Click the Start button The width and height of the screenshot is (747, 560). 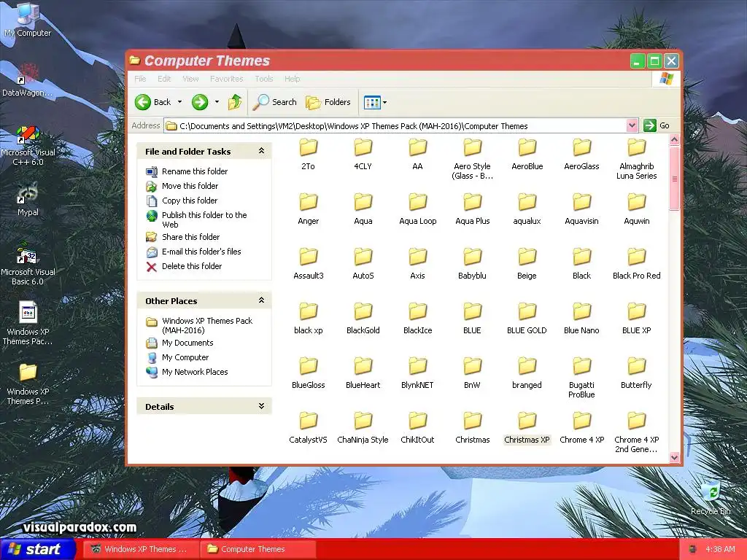tap(37, 549)
